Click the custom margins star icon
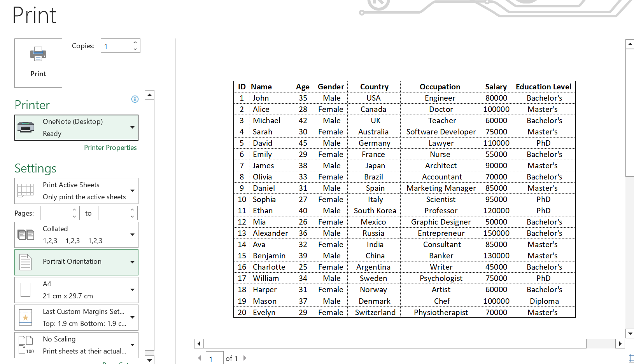The width and height of the screenshot is (634, 364). pyautogui.click(x=26, y=317)
